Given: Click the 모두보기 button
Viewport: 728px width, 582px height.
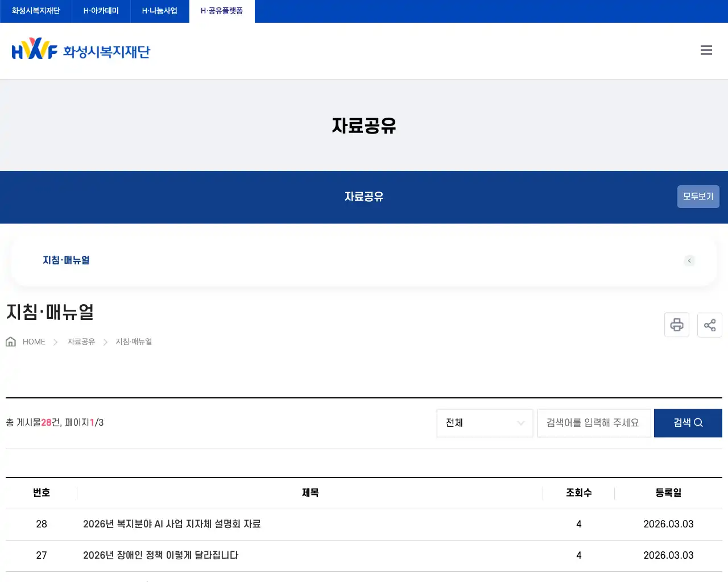Looking at the screenshot, I should click(698, 196).
